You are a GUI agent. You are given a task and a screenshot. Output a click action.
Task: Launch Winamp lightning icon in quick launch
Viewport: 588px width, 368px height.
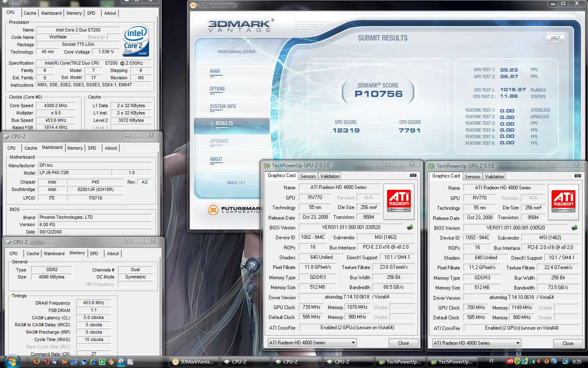click(111, 361)
